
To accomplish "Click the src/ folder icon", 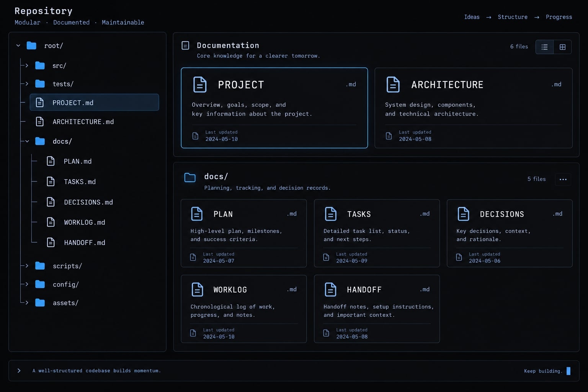I will [40, 65].
